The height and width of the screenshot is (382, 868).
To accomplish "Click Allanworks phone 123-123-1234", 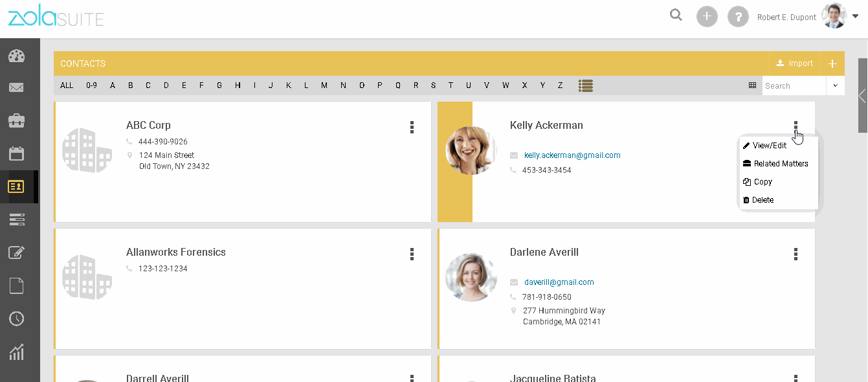I will pyautogui.click(x=163, y=269).
